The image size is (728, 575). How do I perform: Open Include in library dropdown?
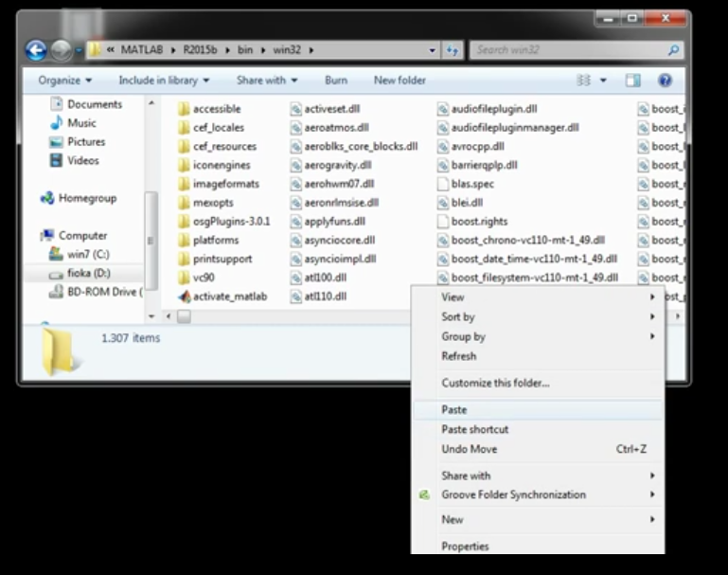coord(164,81)
